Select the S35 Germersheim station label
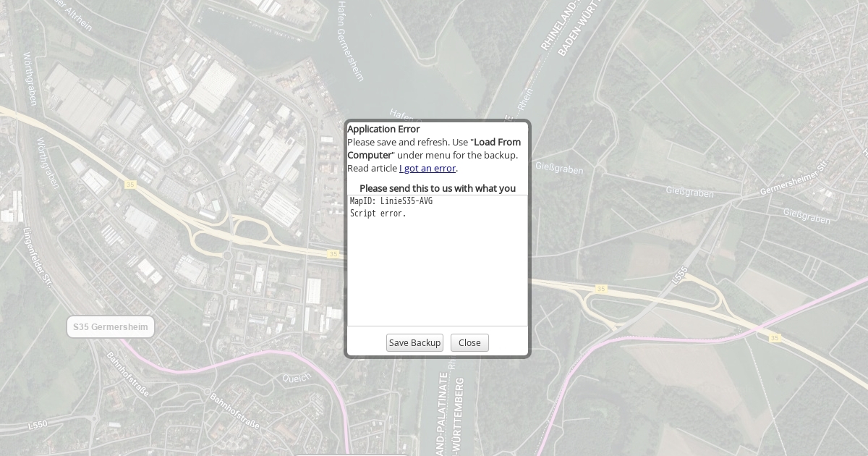 tap(111, 327)
